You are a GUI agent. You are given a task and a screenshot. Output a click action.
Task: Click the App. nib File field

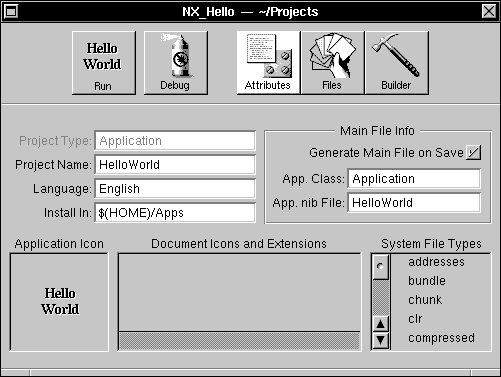pos(414,203)
